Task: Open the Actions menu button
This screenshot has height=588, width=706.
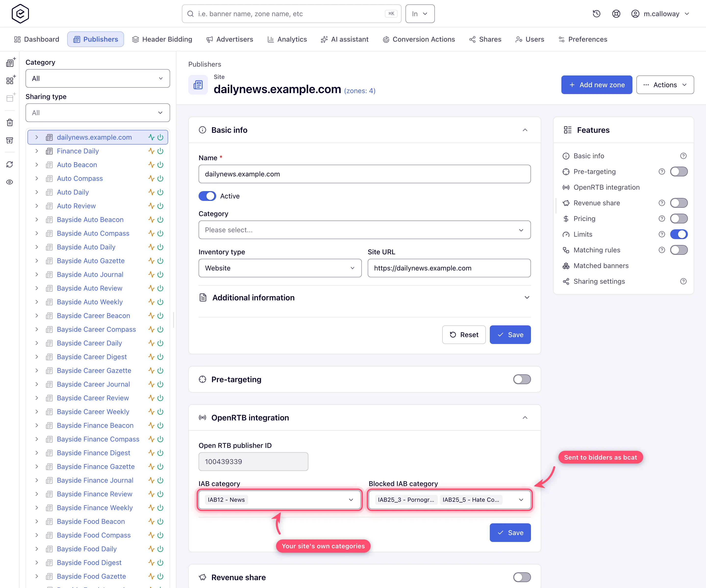Action: [665, 85]
